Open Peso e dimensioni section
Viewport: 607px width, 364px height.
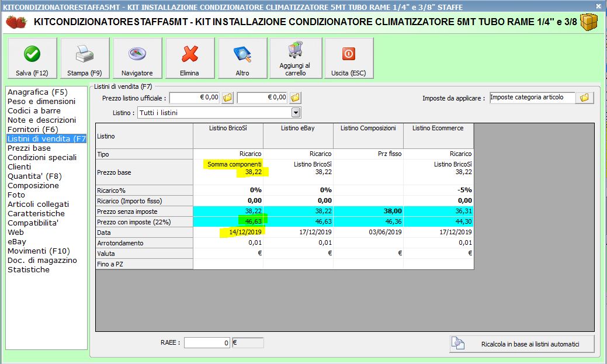click(41, 102)
